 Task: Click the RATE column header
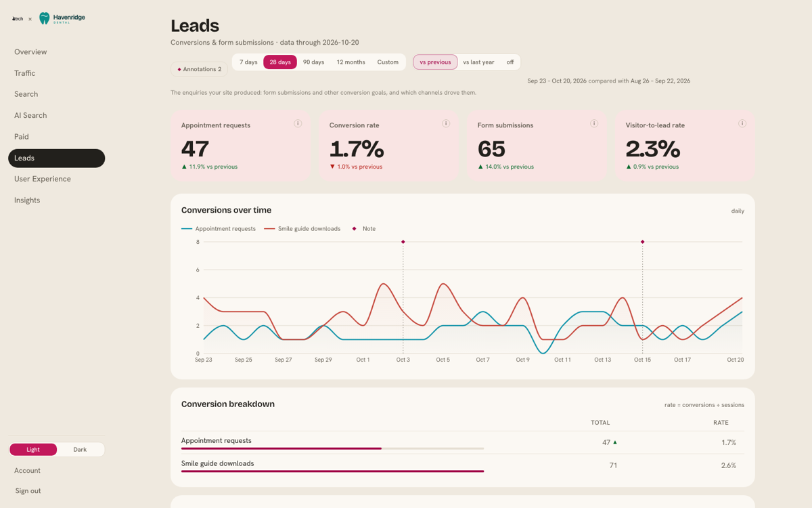(x=721, y=423)
